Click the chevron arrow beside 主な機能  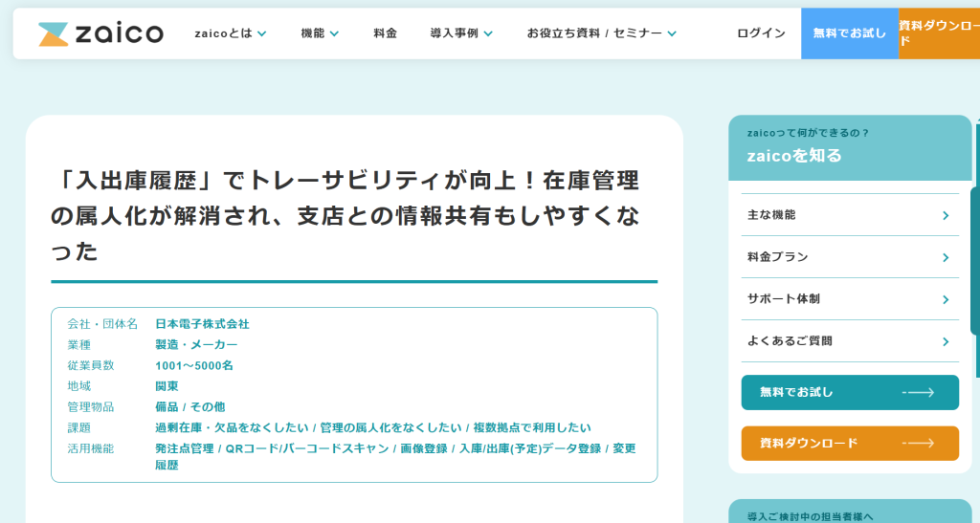tap(945, 215)
